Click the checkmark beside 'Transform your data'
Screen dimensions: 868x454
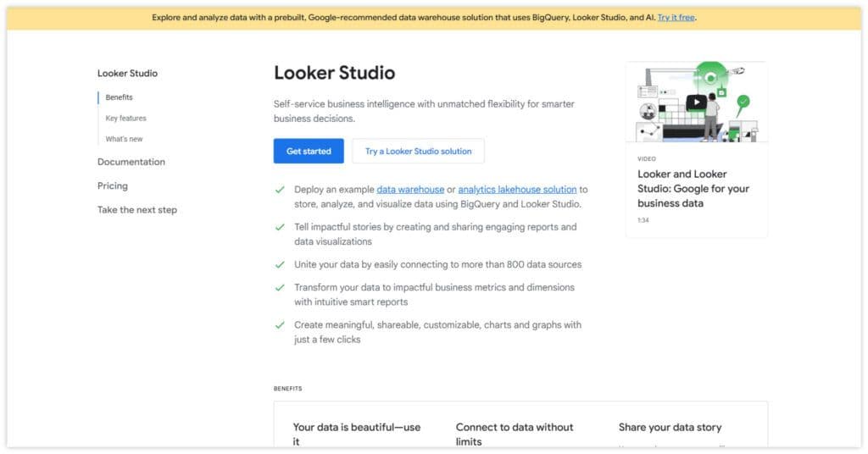tap(280, 287)
